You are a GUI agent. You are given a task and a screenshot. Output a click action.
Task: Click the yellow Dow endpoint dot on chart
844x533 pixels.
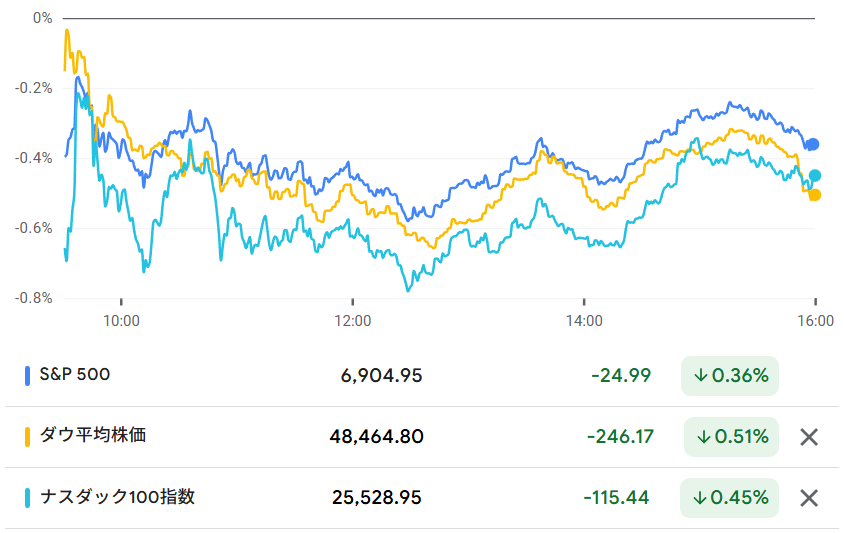tap(815, 195)
